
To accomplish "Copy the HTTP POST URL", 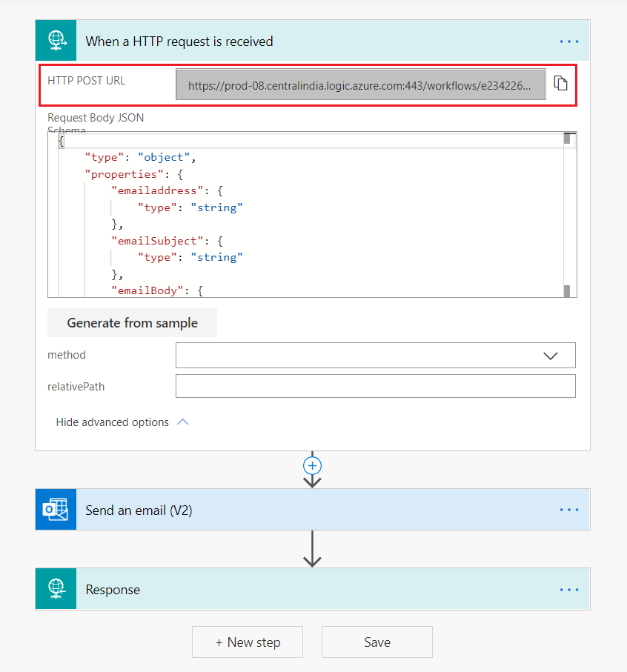I will [561, 84].
